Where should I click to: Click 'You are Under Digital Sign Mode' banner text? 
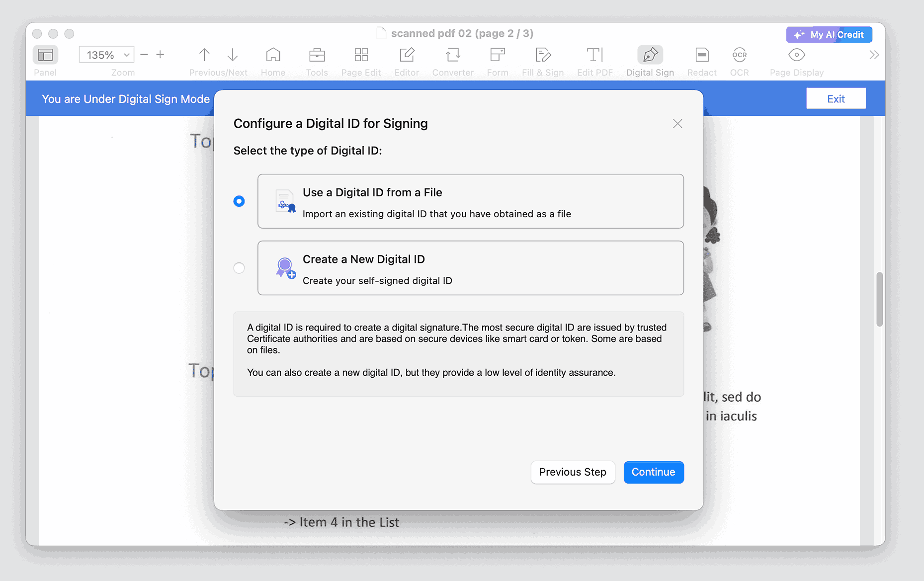tap(126, 99)
